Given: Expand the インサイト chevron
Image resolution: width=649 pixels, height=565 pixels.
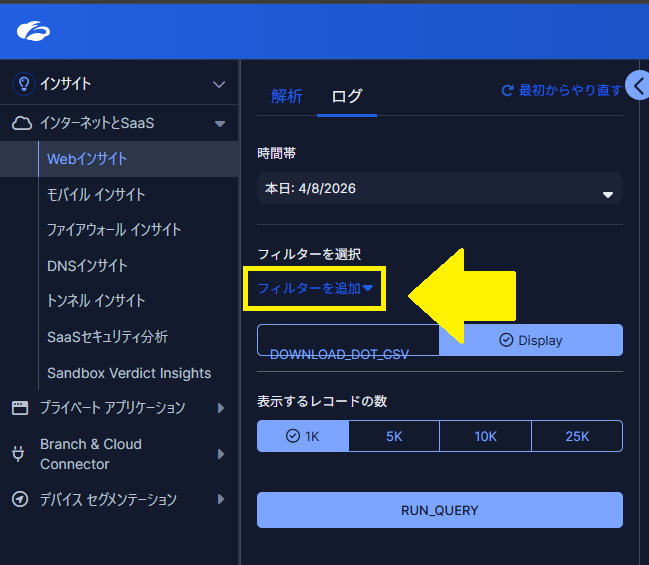Looking at the screenshot, I should point(219,84).
